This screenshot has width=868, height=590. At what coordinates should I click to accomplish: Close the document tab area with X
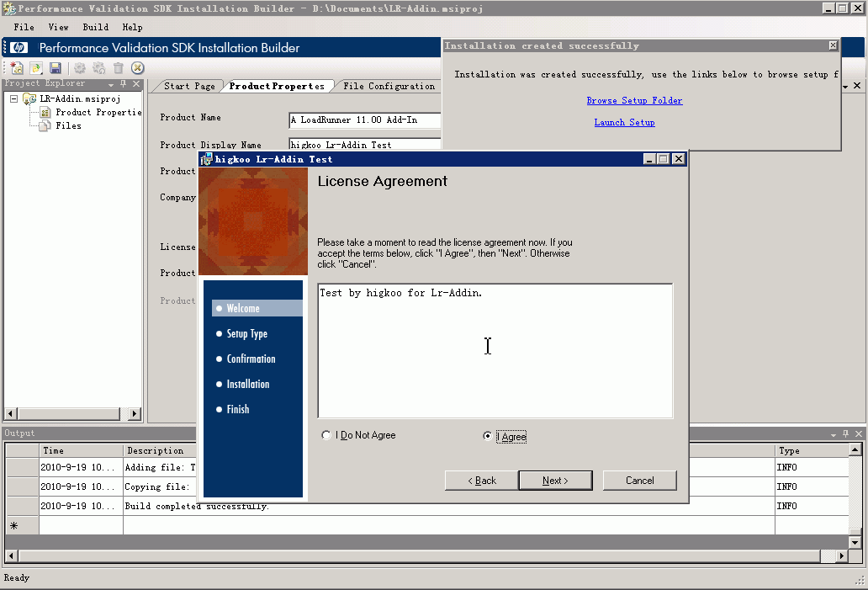coord(857,85)
